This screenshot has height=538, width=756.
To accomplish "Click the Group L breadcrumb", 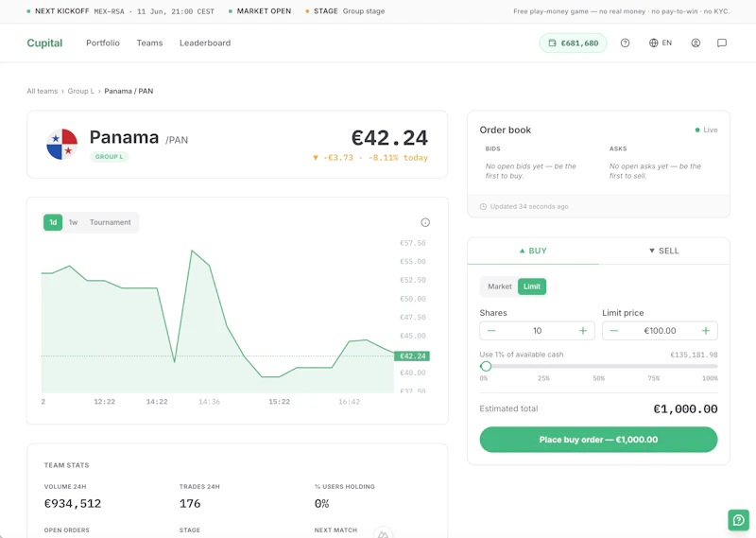I will coord(81,91).
